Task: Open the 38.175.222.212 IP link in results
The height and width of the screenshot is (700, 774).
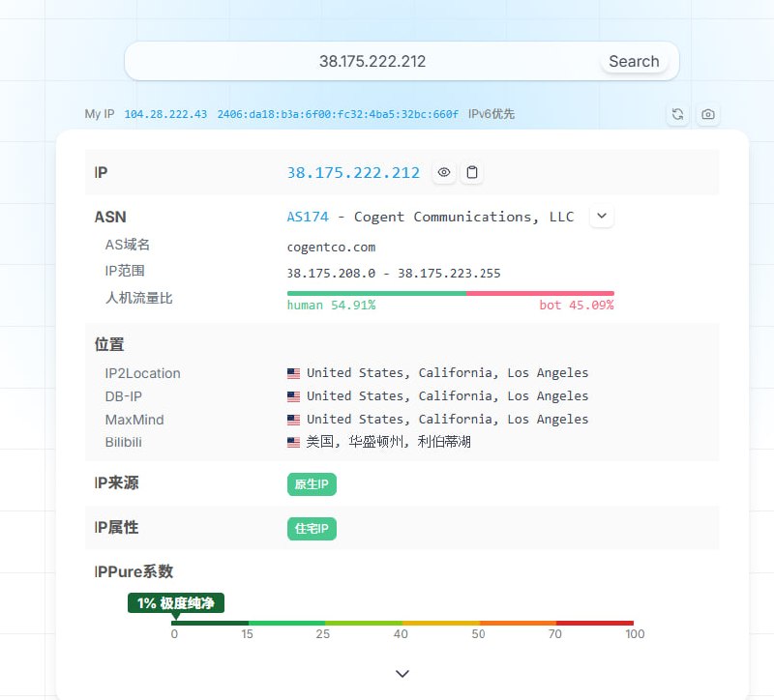Action: [x=353, y=173]
